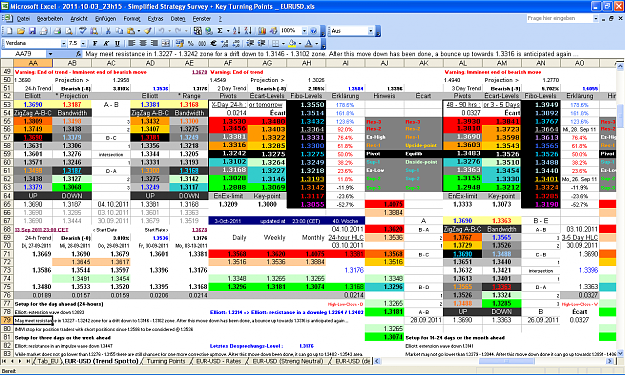Image resolution: width=625 pixels, height=375 pixels.
Task: Create a new workbook with New icon
Action: 9,31
